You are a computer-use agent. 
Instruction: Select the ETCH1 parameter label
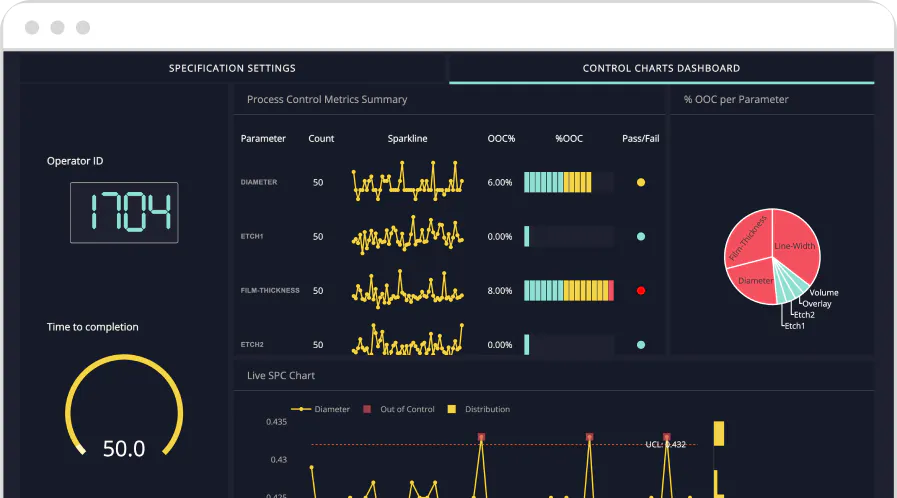[252, 236]
